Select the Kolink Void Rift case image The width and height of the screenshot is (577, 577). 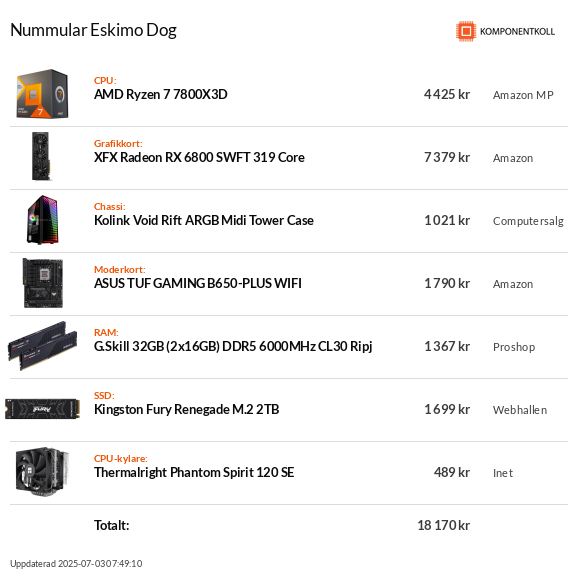coord(43,220)
